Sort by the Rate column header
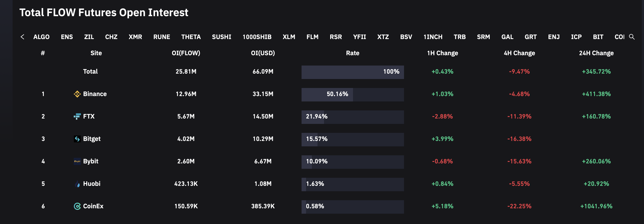Screen dimensions: 644x224 click(x=353, y=53)
